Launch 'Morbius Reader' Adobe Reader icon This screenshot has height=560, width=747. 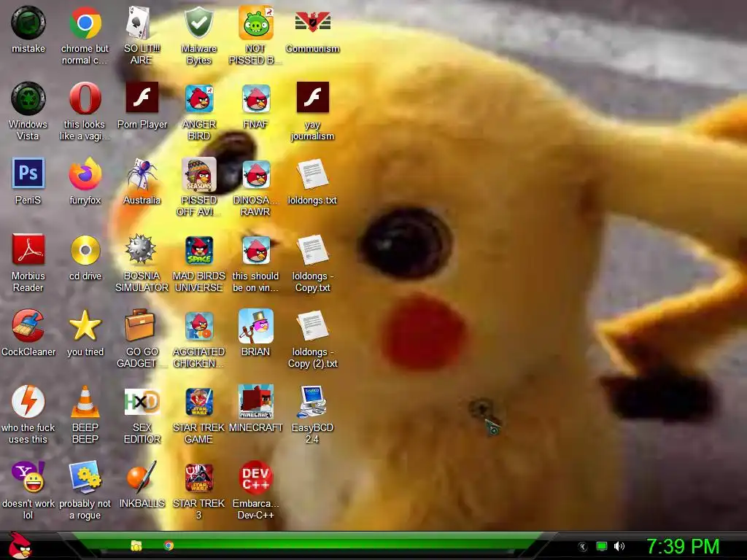28,249
